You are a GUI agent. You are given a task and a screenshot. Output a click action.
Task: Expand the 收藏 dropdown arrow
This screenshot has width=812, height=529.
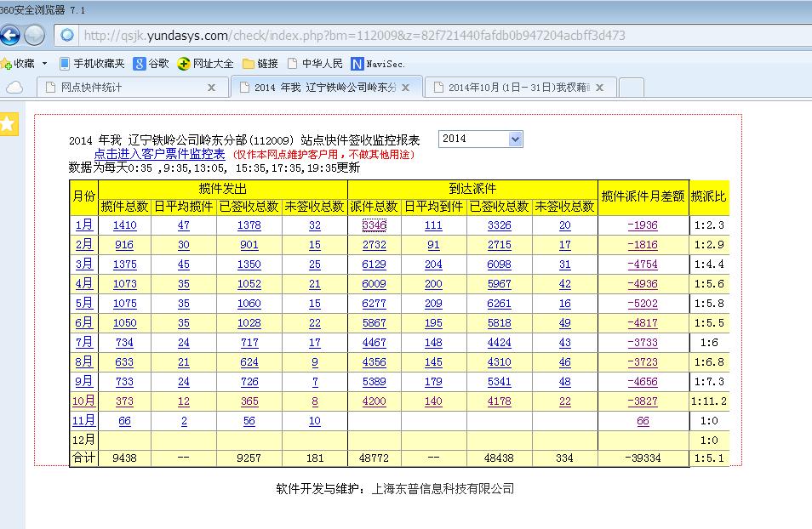coord(44,64)
